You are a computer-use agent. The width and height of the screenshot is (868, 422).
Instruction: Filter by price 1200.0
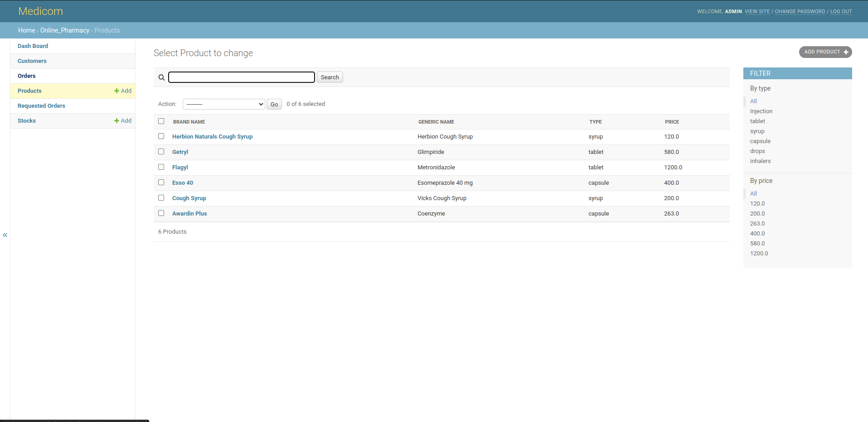coord(759,254)
